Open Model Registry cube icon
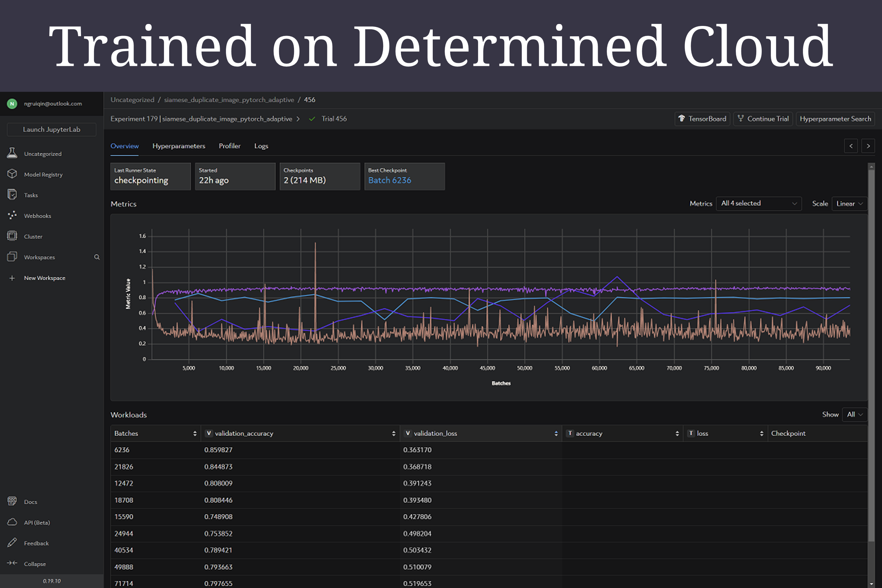882x588 pixels. (x=12, y=174)
